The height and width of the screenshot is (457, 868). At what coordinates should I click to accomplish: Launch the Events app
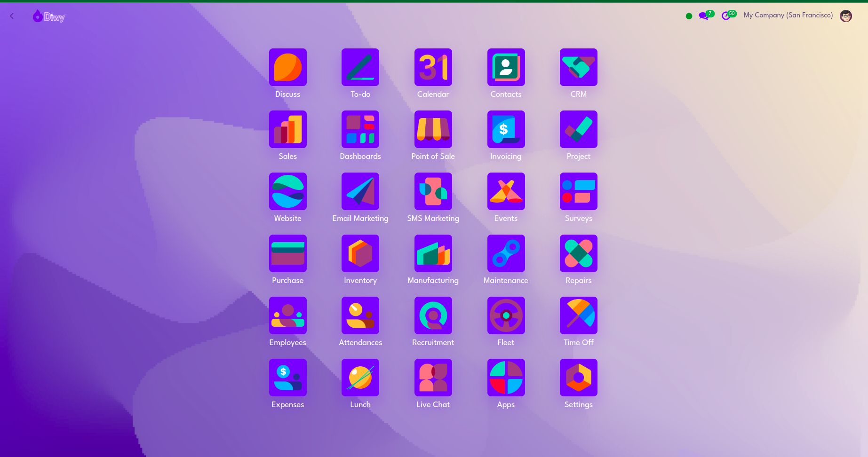[x=506, y=191]
